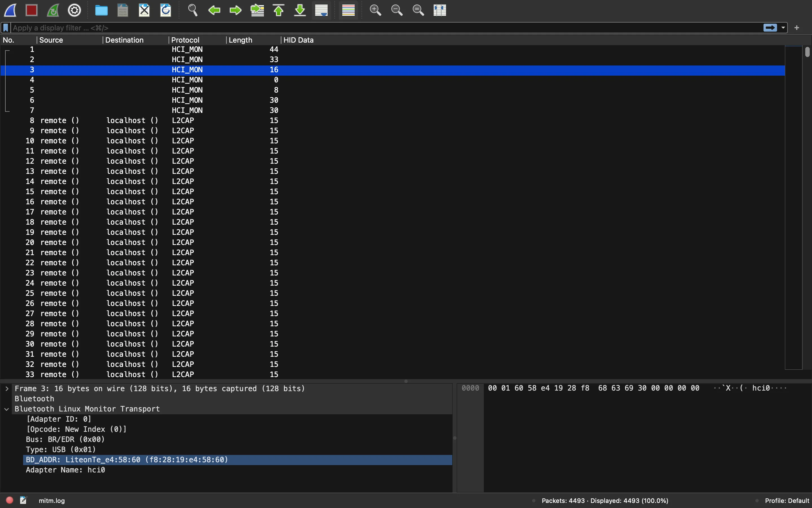Click Profile: Default in status bar

pos(787,501)
